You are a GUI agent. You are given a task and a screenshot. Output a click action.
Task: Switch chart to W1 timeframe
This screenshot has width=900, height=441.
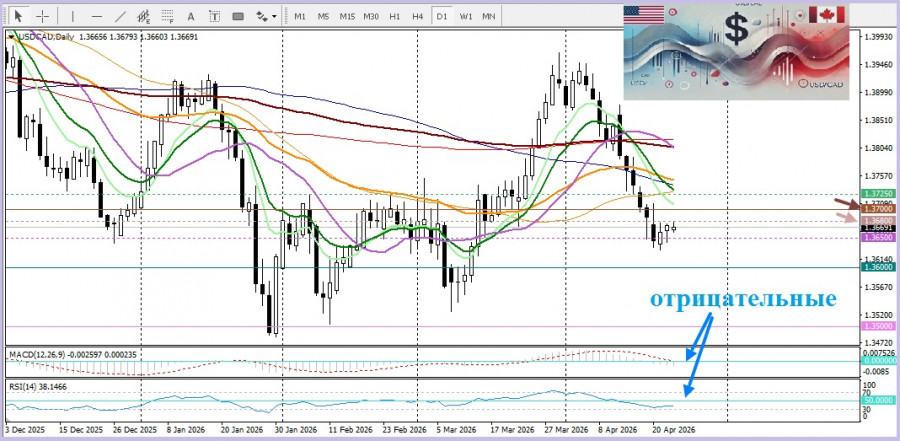tap(465, 16)
